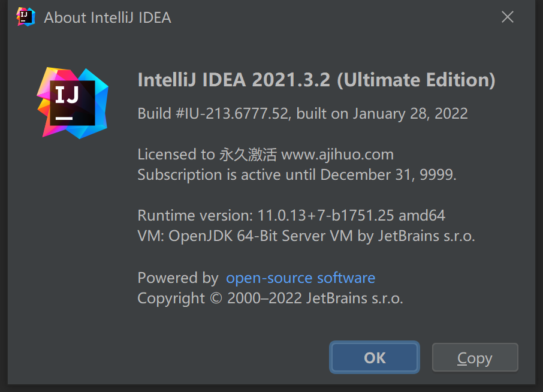Click the January 28, 2022 build date
Viewport: 543px width, 392px height.
(410, 113)
